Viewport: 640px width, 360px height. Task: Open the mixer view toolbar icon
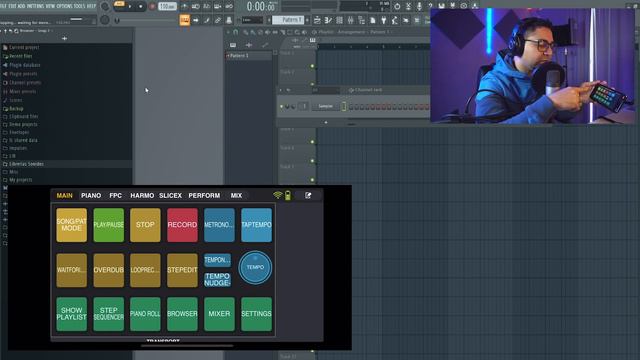[350, 20]
